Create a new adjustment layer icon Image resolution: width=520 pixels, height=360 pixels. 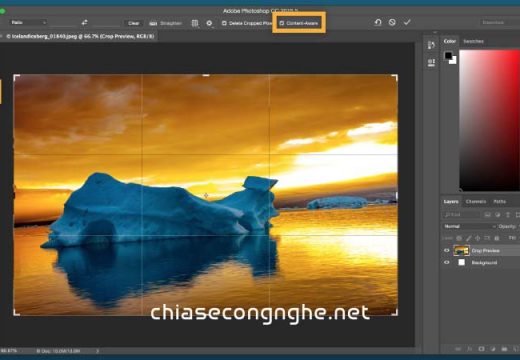click(493, 349)
